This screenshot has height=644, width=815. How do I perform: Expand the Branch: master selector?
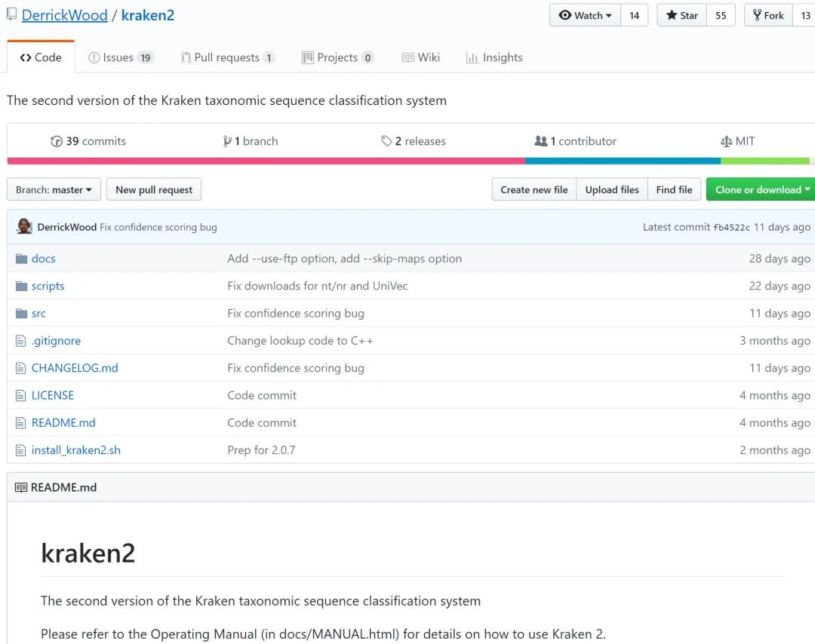[54, 190]
